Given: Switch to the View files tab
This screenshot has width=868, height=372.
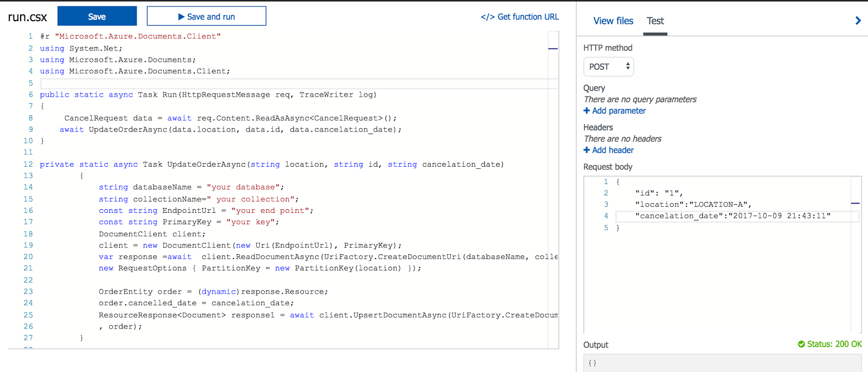Looking at the screenshot, I should pyautogui.click(x=613, y=21).
